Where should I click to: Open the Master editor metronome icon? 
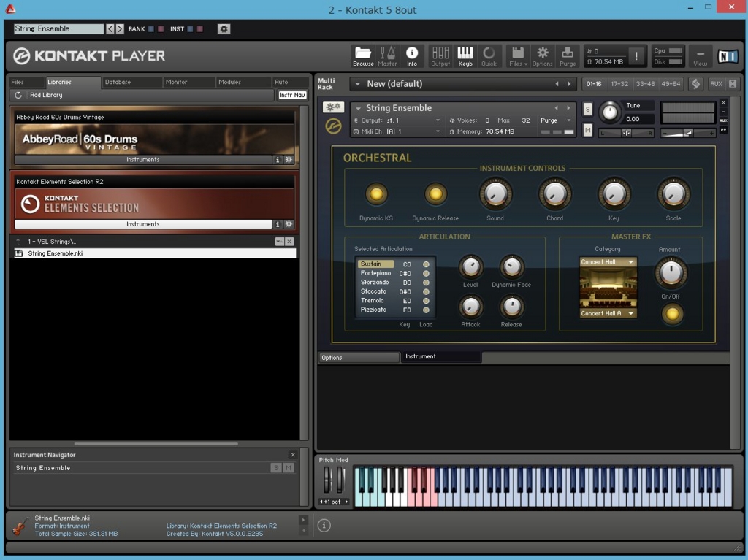click(x=387, y=56)
